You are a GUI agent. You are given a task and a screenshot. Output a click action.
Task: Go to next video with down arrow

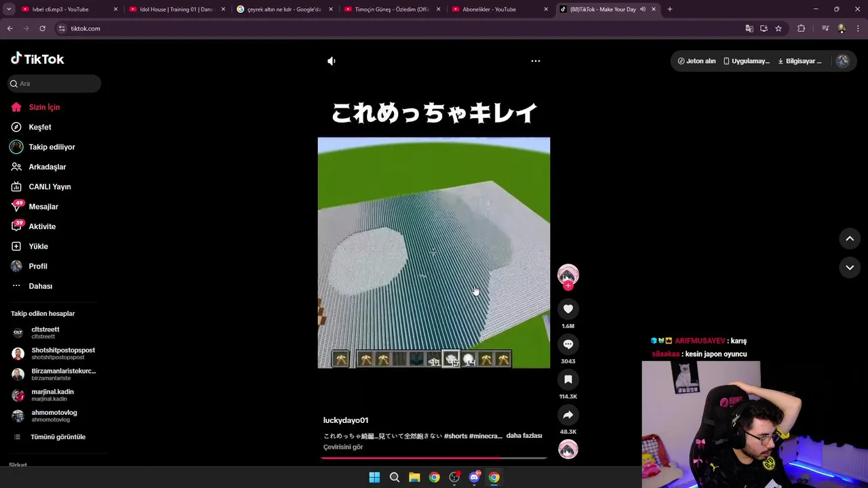click(850, 268)
